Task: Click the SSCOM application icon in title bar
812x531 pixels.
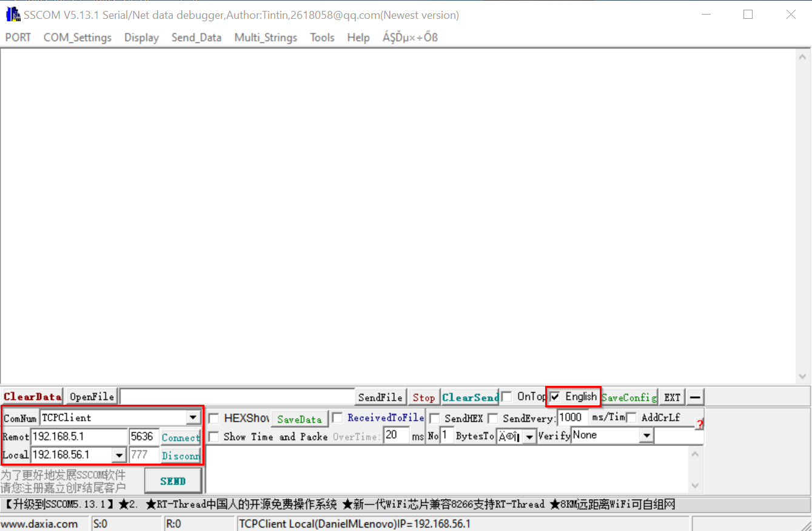Action: pos(13,15)
